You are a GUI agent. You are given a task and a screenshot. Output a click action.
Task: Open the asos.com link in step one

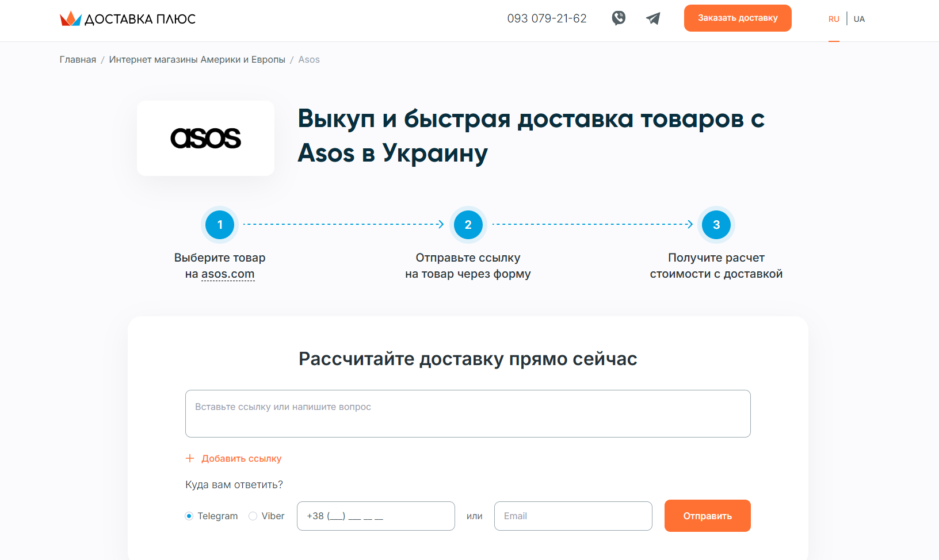click(228, 274)
